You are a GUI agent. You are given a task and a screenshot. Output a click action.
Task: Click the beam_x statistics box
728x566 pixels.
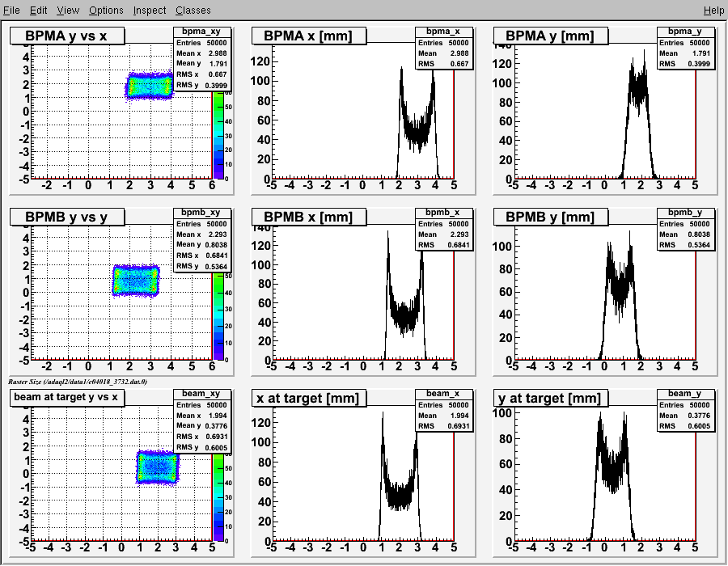pyautogui.click(x=444, y=411)
